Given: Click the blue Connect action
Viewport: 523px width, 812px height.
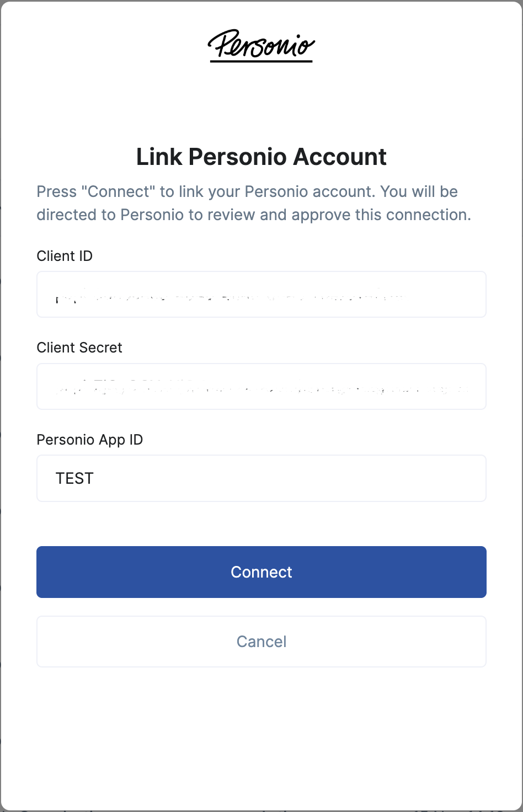Looking at the screenshot, I should (261, 571).
